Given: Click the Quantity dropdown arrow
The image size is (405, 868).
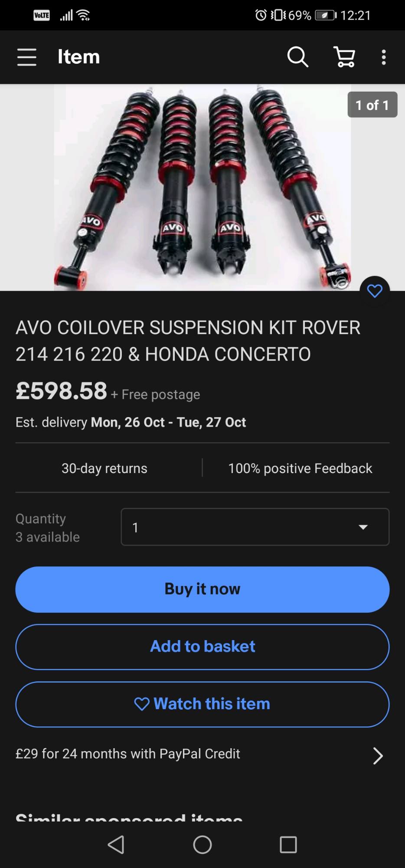Looking at the screenshot, I should coord(363,527).
